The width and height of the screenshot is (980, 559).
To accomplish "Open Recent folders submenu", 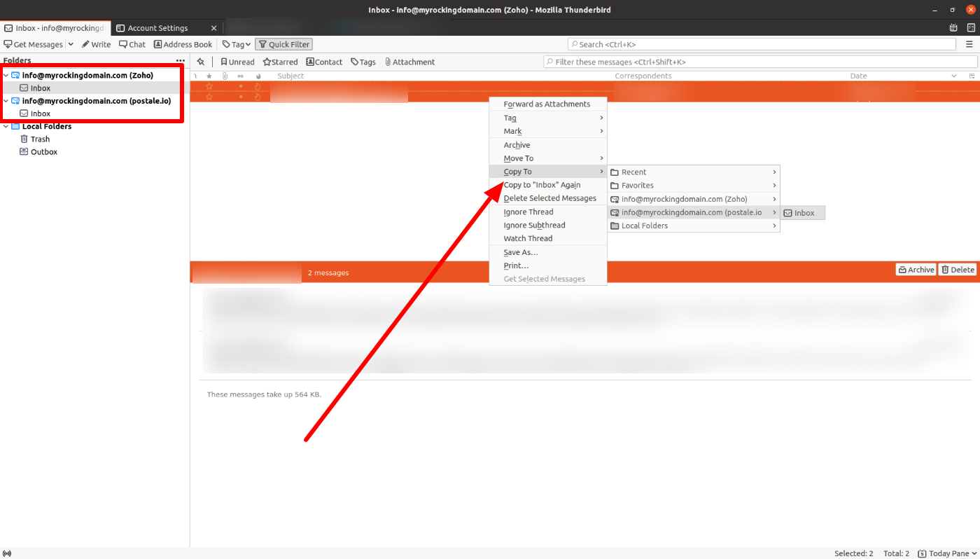I will pos(693,172).
